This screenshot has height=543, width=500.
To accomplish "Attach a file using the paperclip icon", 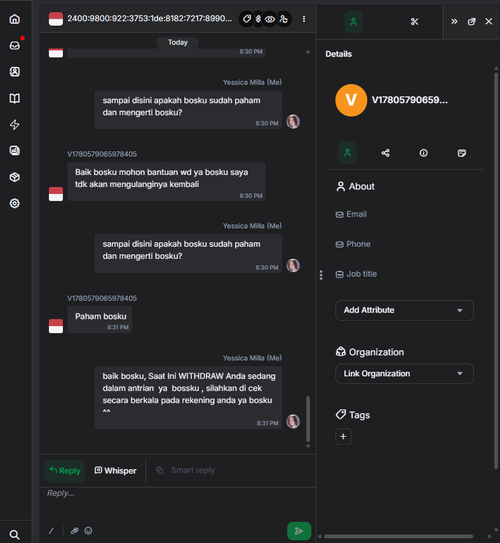I will (x=74, y=531).
